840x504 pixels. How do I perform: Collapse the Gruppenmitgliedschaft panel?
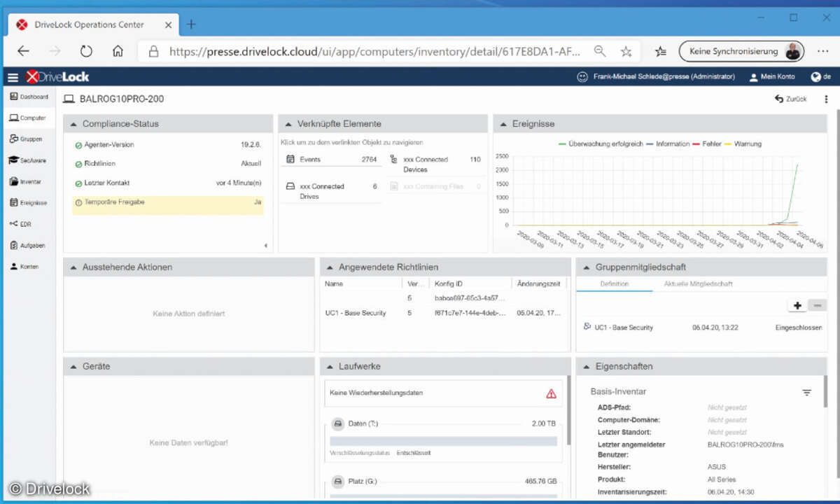586,267
